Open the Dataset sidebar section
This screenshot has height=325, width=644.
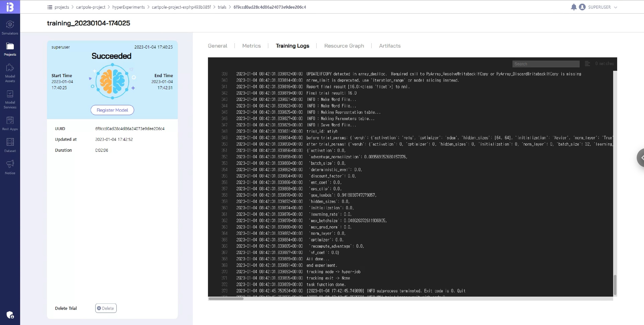pyautogui.click(x=10, y=145)
